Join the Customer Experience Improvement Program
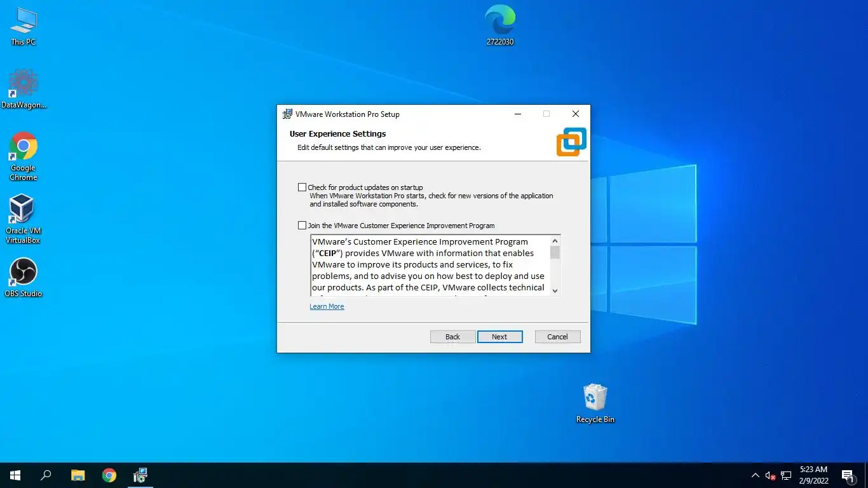The image size is (868, 488). (302, 226)
